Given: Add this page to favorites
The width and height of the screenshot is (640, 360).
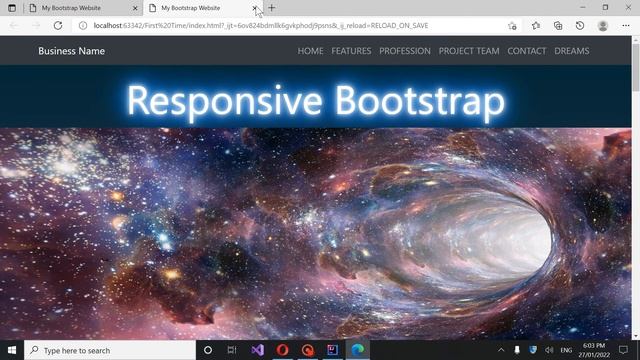Looking at the screenshot, I should (x=512, y=26).
